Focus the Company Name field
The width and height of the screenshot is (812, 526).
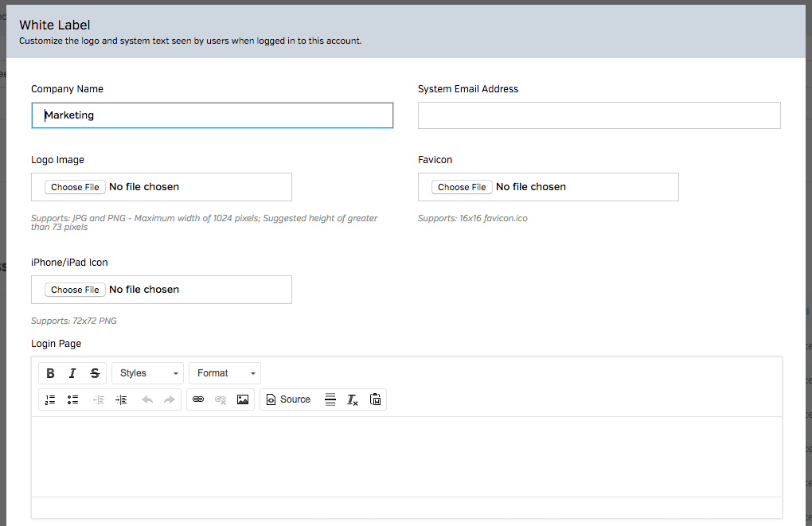click(213, 115)
